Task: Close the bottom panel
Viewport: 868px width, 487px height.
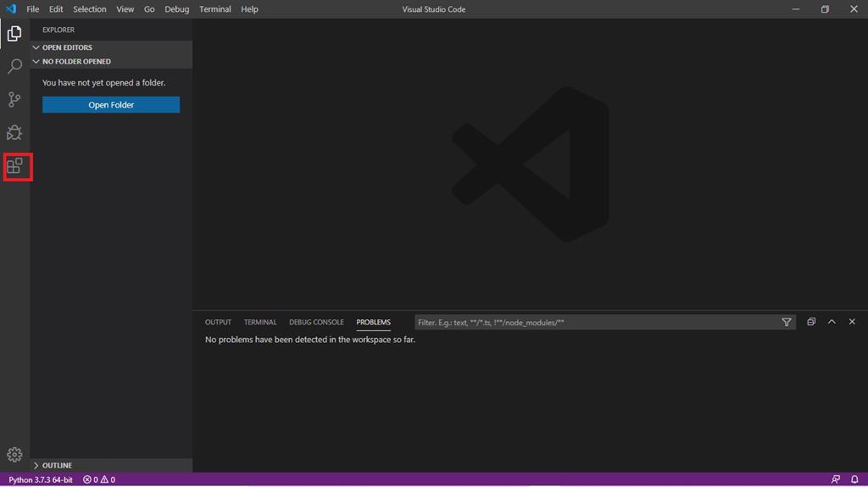Action: (x=852, y=322)
